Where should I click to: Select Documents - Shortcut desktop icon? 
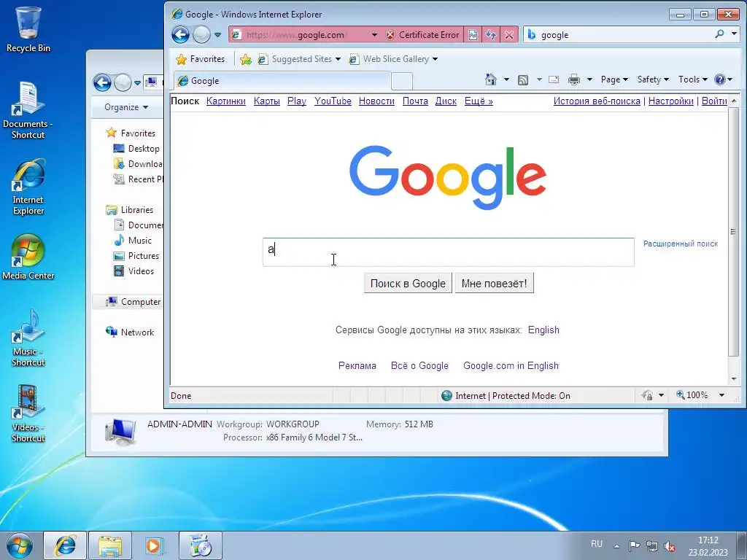coord(28,111)
